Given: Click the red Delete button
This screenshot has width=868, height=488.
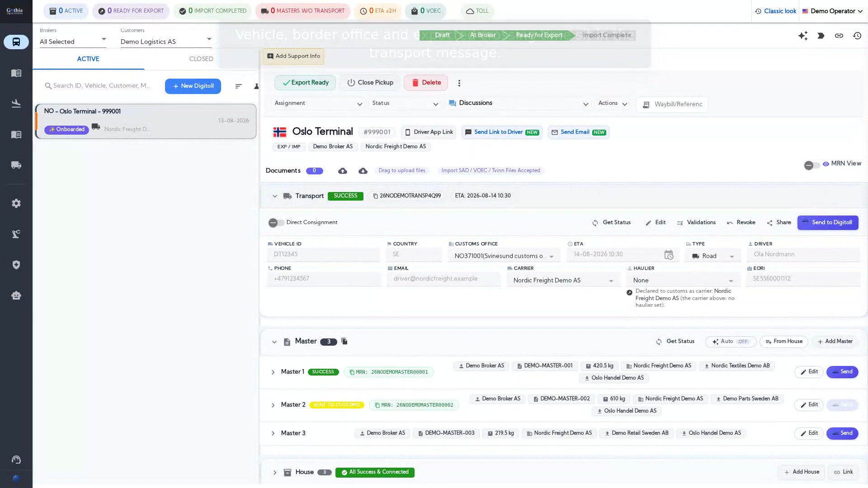Looking at the screenshot, I should click(x=426, y=83).
